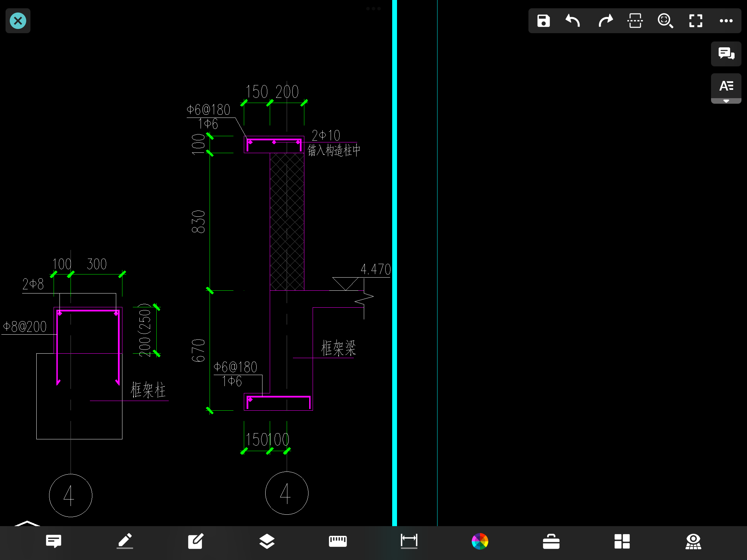Viewport: 747px width, 560px height.
Task: Select the dimension tool
Action: click(409, 541)
